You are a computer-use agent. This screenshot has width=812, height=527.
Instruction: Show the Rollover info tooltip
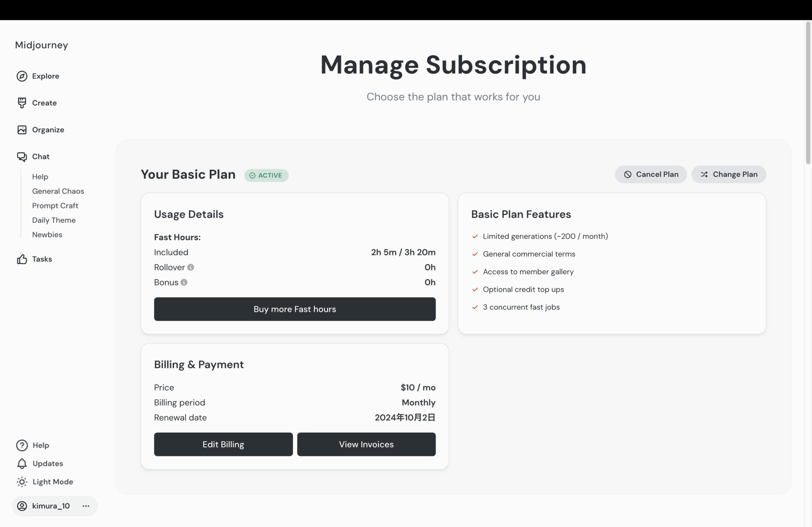point(191,267)
